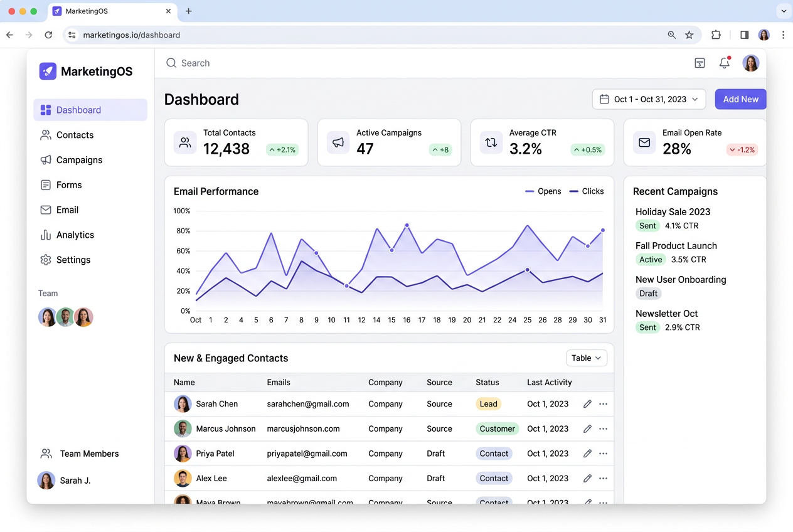Open Sarah J. account at sidebar bottom
Screen dimensions: 793x532
click(65, 481)
